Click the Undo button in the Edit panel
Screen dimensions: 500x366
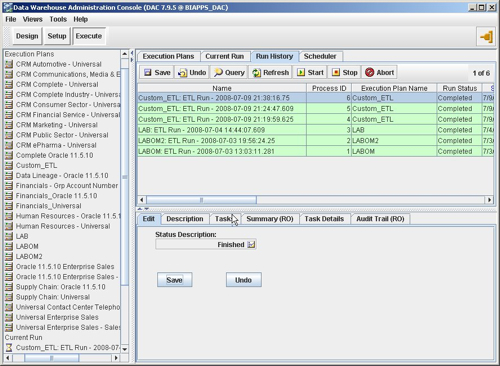pos(243,280)
